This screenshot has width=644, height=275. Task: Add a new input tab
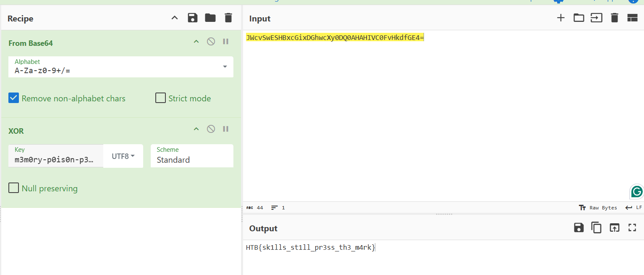(x=560, y=18)
